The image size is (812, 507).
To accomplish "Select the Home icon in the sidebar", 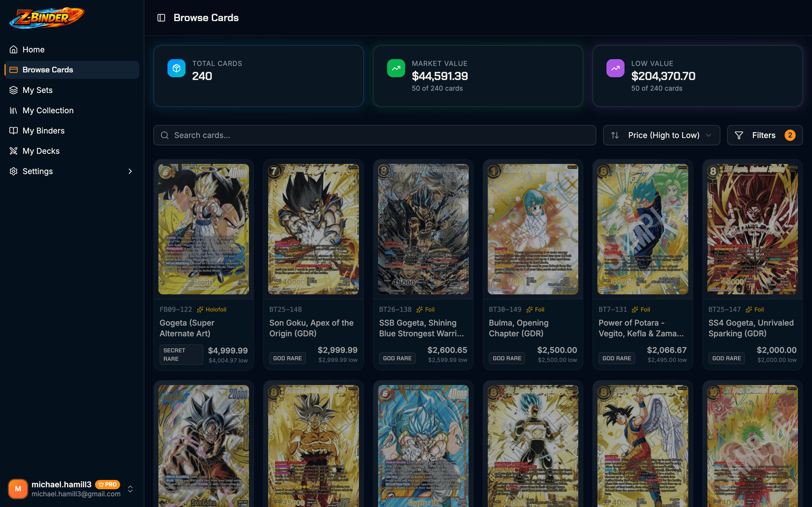I will (x=14, y=49).
